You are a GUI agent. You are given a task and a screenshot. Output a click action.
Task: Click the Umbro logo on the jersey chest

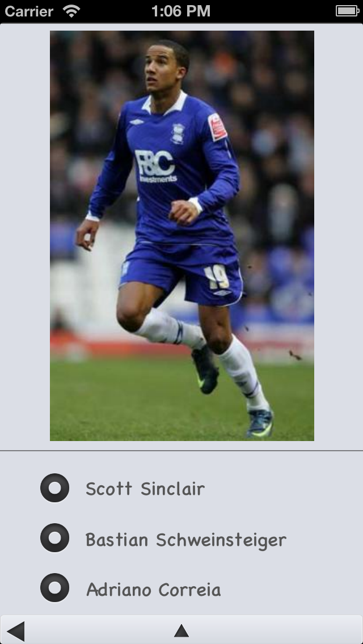[x=137, y=121]
